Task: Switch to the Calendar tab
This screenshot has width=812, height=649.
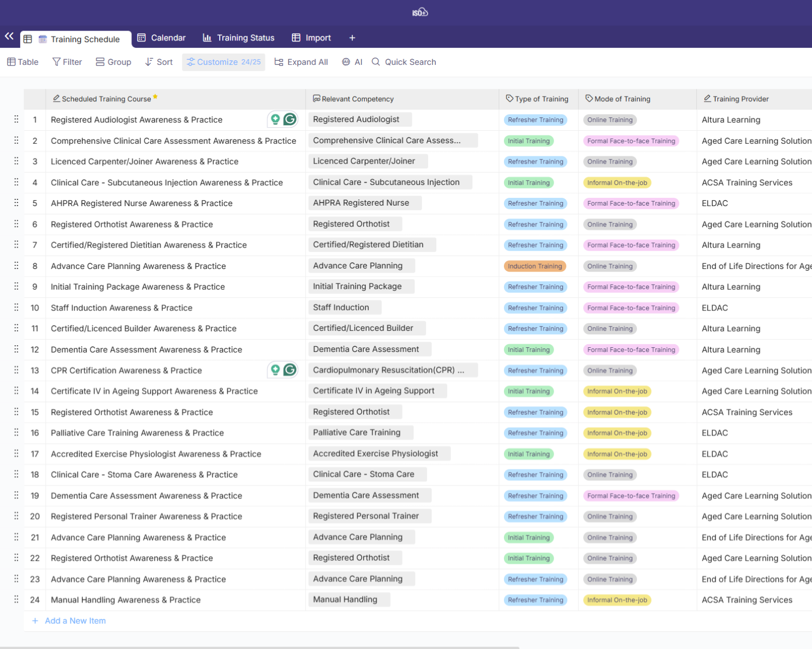Action: click(161, 38)
